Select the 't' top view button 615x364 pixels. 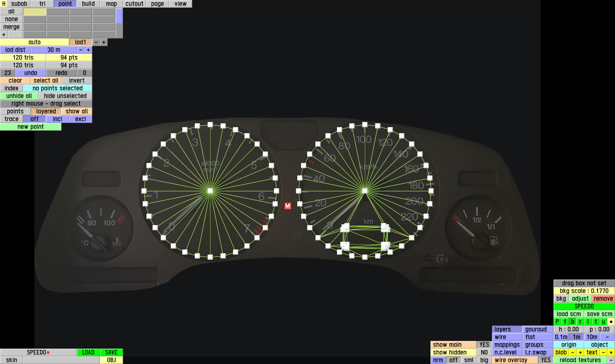pos(595,322)
